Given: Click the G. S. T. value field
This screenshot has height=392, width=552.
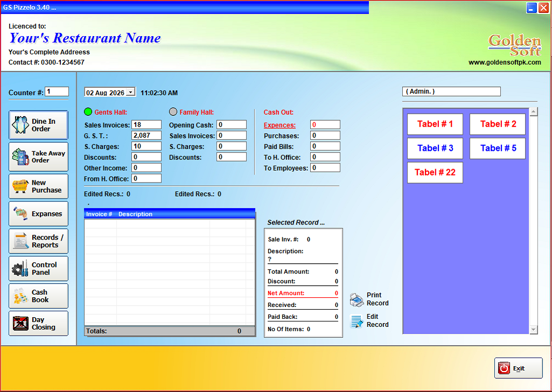Looking at the screenshot, I should click(x=146, y=136).
